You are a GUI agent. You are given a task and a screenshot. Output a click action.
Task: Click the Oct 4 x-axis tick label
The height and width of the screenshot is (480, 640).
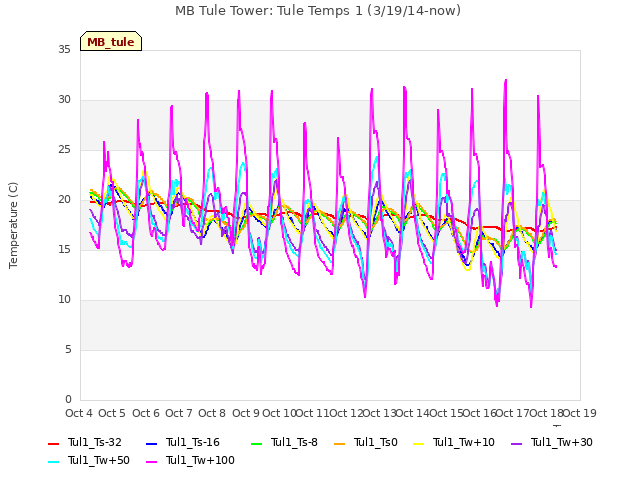tap(79, 413)
